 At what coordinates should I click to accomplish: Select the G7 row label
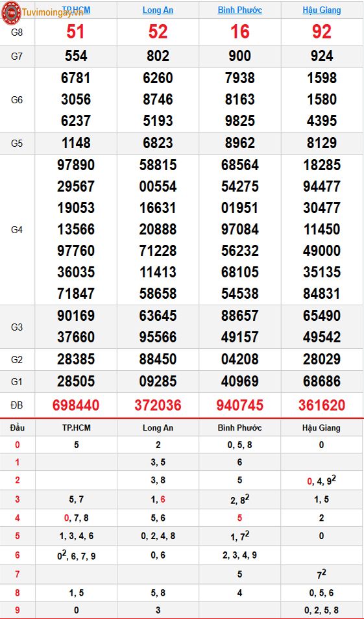pos(17,56)
